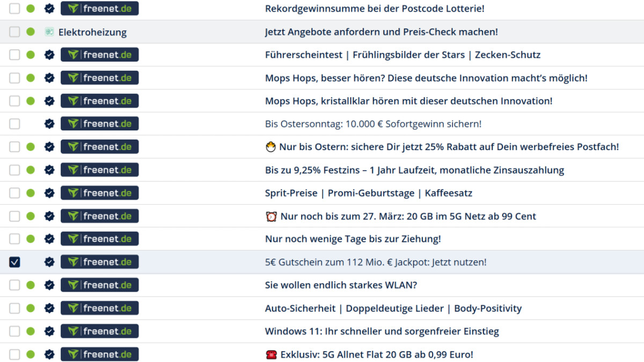Click the freenet.de logo beside the 5€ Gutschein email
The width and height of the screenshot is (644, 362).
tap(99, 262)
